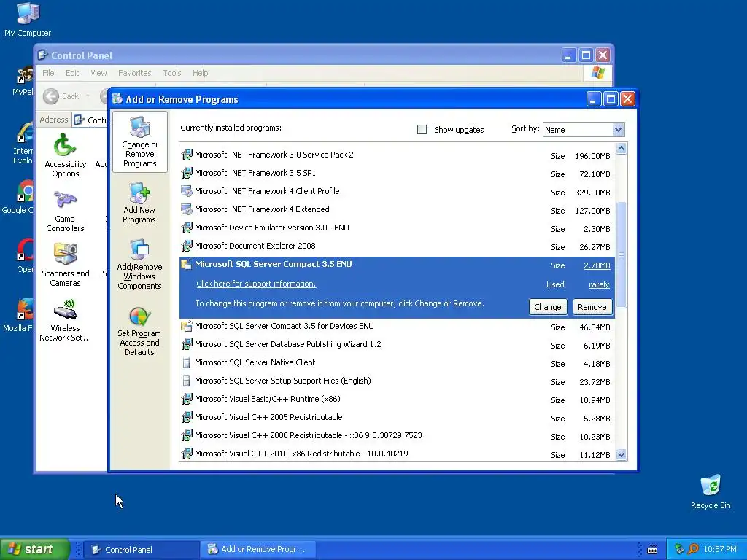
Task: Select Microsoft .NET Framework 4 Extended row
Action: pyautogui.click(x=397, y=209)
